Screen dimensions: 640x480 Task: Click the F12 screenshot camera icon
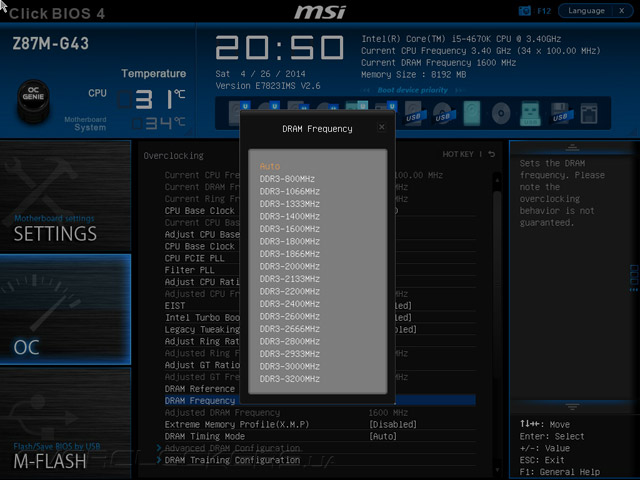pyautogui.click(x=524, y=11)
